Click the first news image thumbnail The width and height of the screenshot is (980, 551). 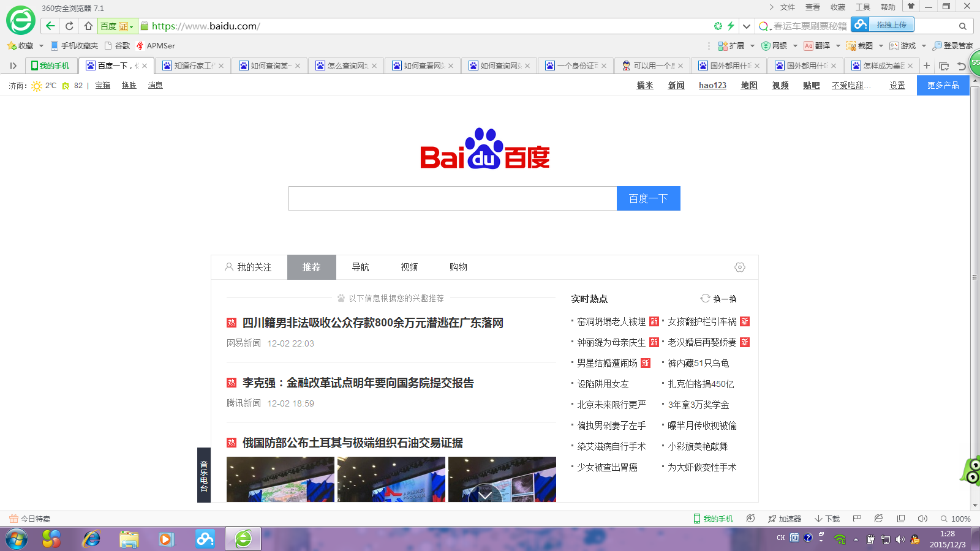click(281, 479)
